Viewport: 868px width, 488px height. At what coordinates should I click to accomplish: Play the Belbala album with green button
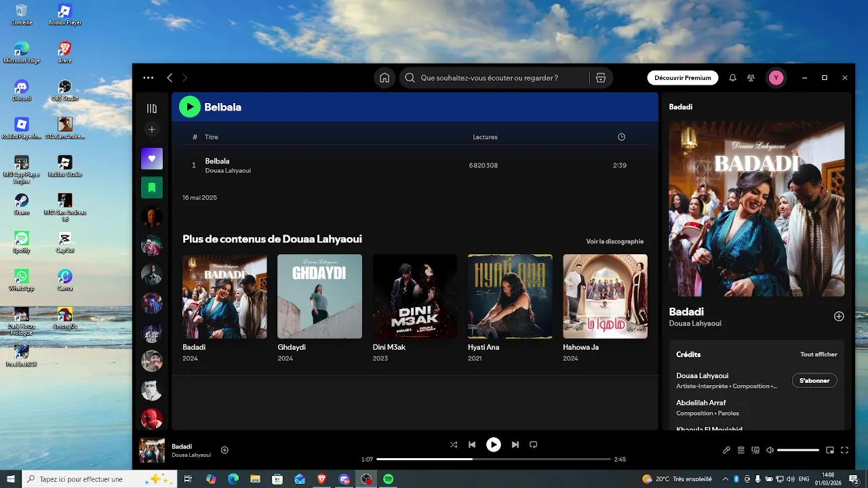pos(190,106)
